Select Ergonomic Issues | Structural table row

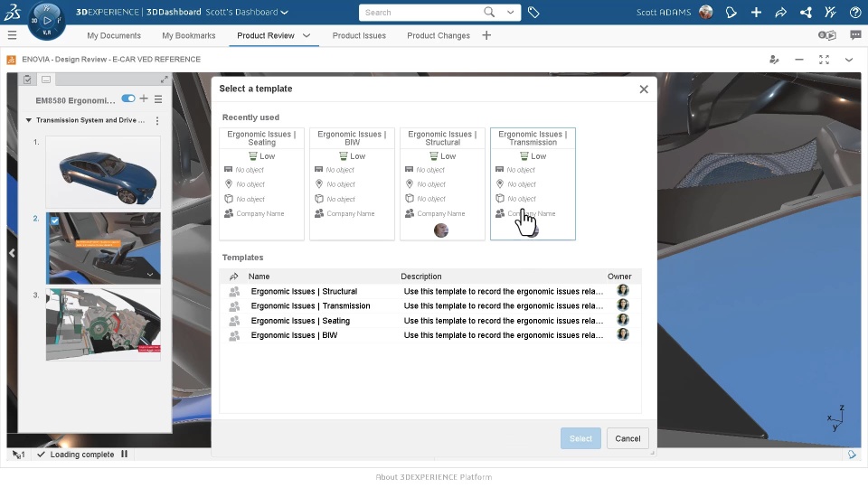click(x=430, y=291)
